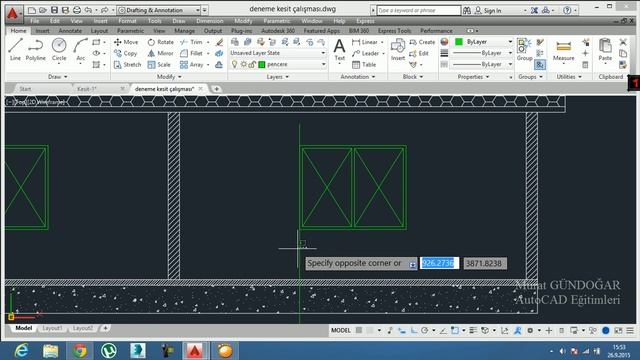Click the Create block button

pos(422,42)
